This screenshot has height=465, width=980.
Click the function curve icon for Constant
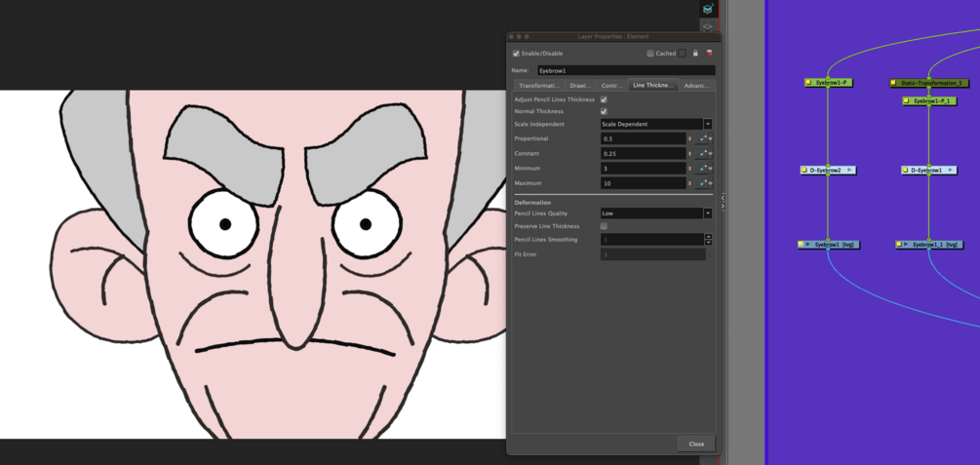(x=702, y=154)
